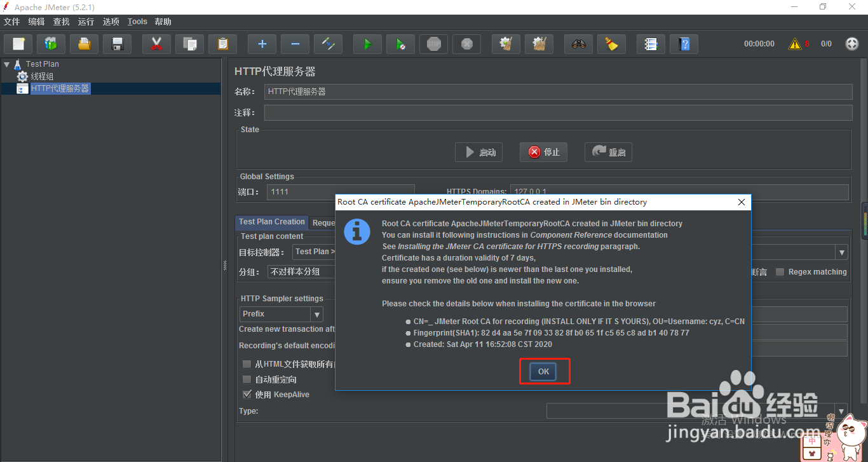Viewport: 868px width, 462px height.
Task: Click OK in the certificate dialog
Action: (x=544, y=372)
